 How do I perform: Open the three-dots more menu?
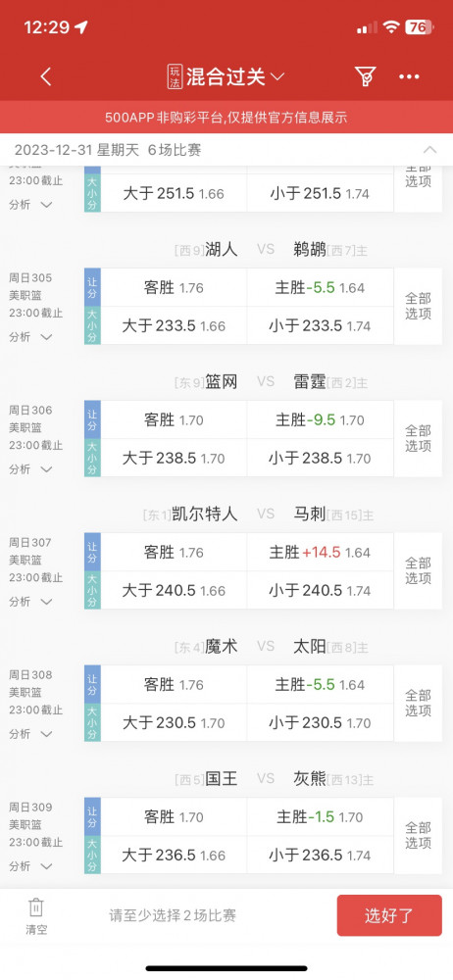pos(409,76)
